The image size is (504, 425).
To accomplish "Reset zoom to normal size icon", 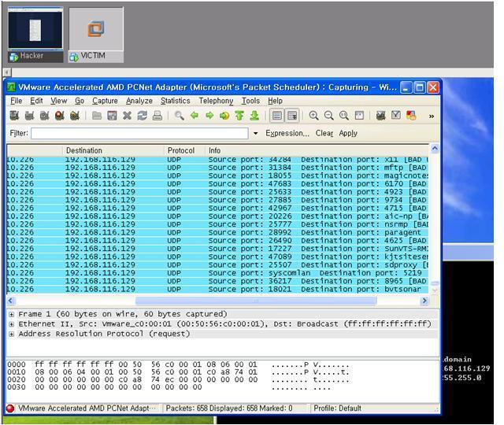I will 344,116.
